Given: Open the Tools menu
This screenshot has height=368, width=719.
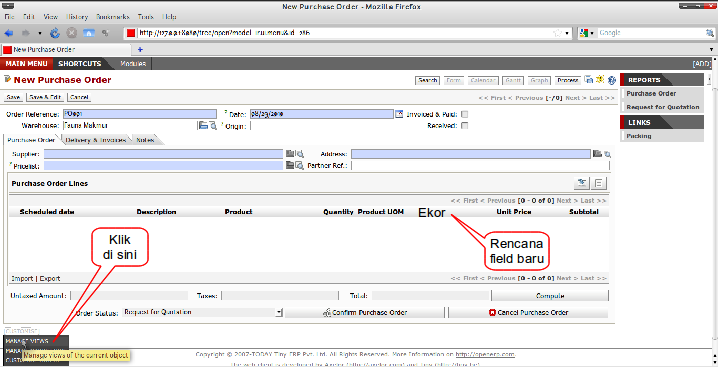Looking at the screenshot, I should click(x=146, y=16).
